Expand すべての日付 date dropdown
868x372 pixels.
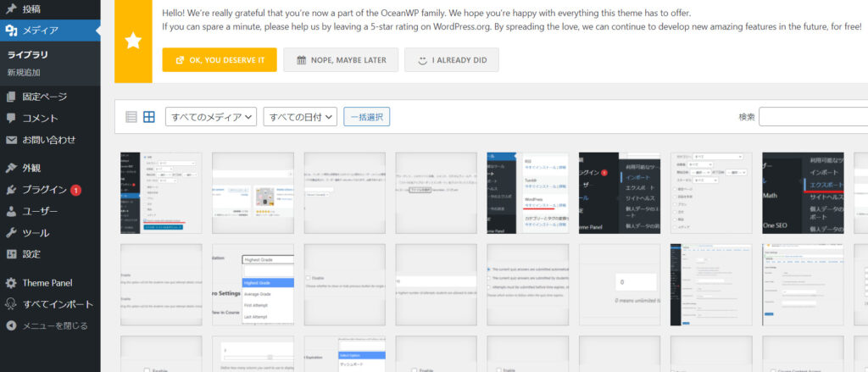point(300,117)
